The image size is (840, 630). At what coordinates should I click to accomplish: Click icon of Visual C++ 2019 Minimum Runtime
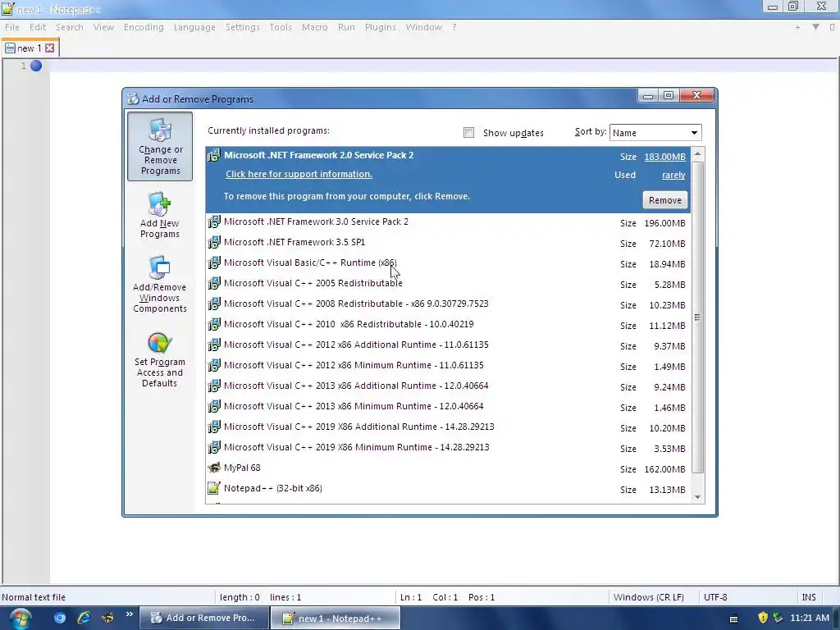[x=214, y=447]
